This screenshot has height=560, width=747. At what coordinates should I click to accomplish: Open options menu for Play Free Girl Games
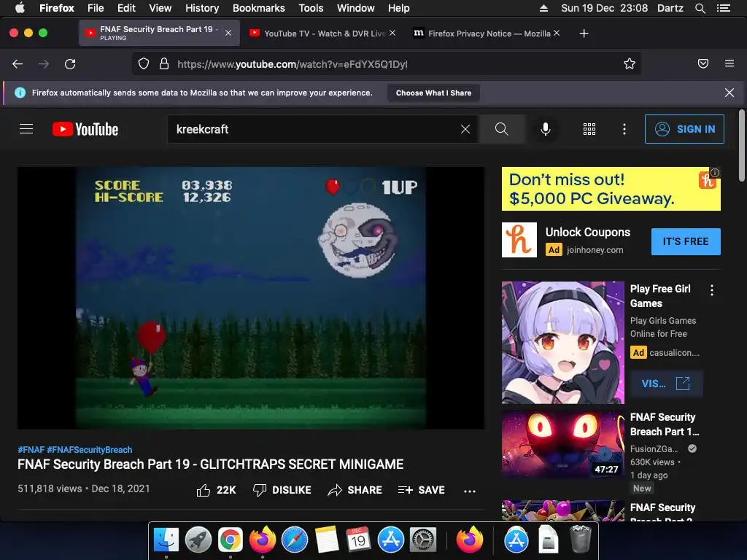click(x=712, y=290)
